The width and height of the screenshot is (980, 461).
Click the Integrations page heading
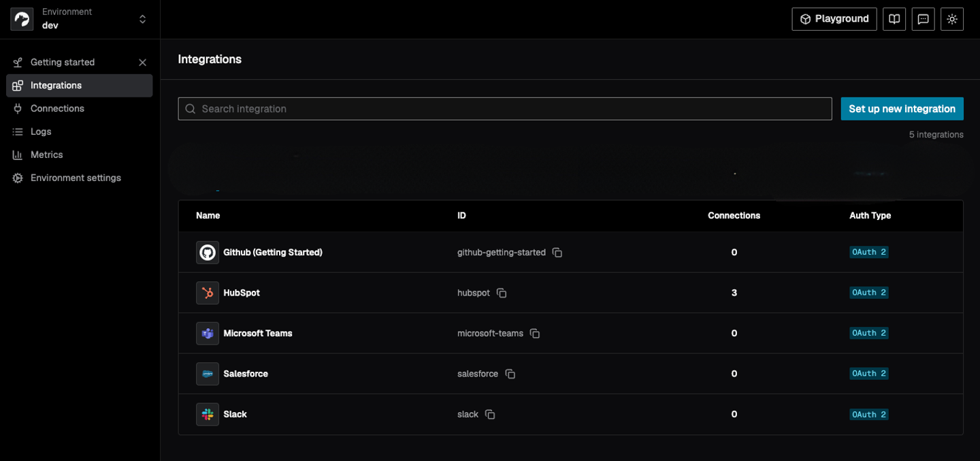coord(210,59)
